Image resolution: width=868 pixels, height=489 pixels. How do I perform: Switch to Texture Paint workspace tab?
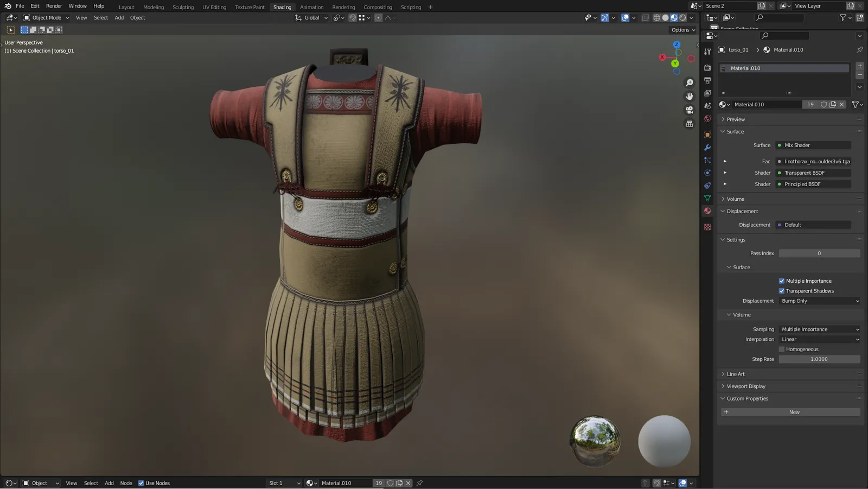(250, 7)
